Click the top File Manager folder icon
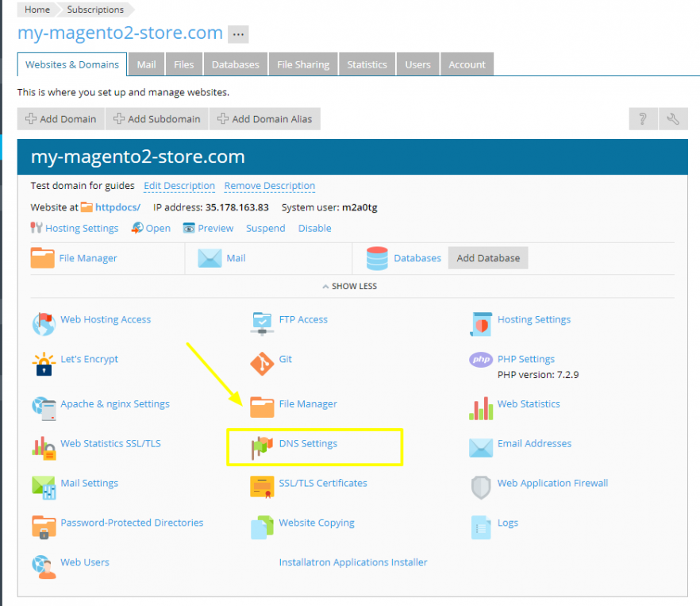Screen dimensions: 700x606 coord(42,258)
